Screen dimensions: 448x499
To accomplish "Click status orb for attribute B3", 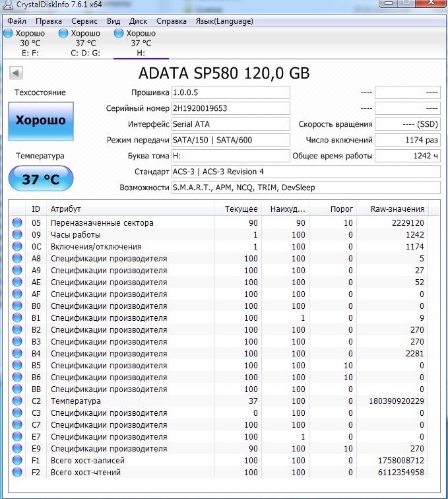I will (17, 341).
